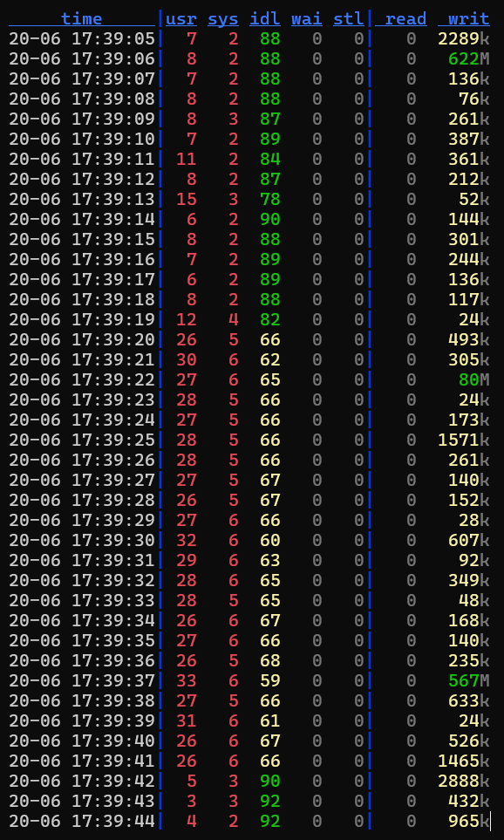504x840 pixels.
Task: Click the time column header
Action: [81, 18]
